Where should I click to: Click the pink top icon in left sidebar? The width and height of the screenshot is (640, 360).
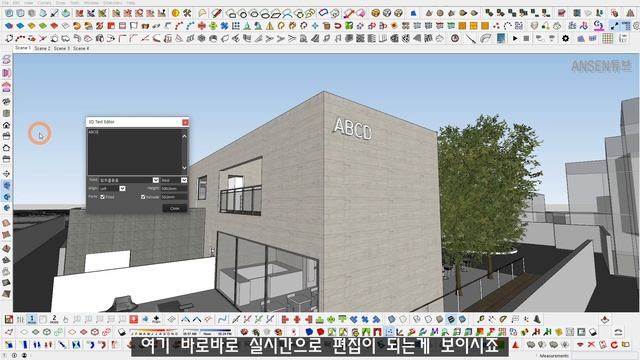[x=6, y=60]
